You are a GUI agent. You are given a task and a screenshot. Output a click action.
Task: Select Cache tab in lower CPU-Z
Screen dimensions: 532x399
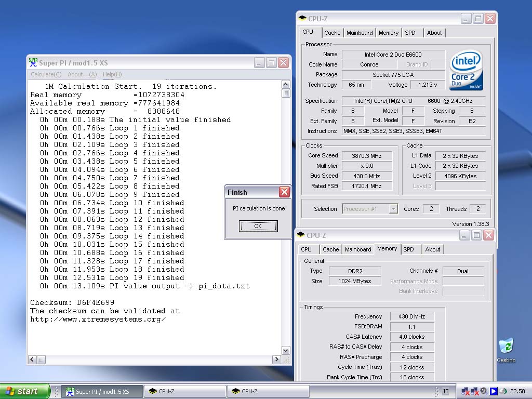(331, 249)
